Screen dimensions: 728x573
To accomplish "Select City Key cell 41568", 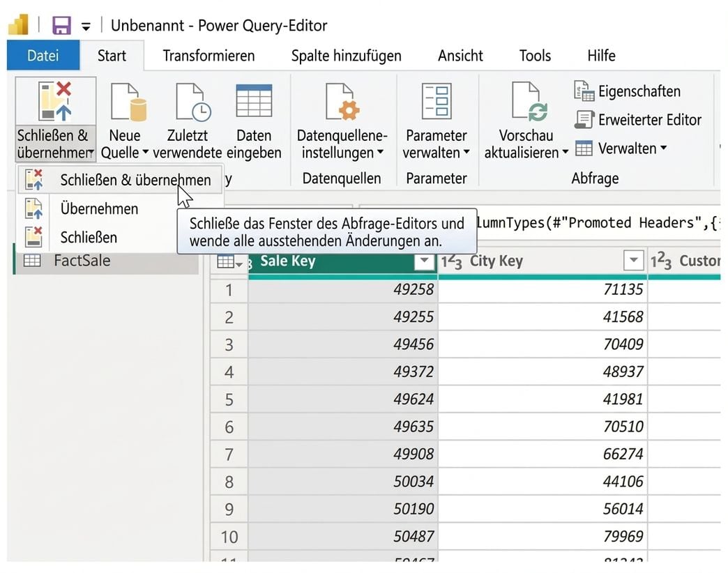I will [543, 317].
